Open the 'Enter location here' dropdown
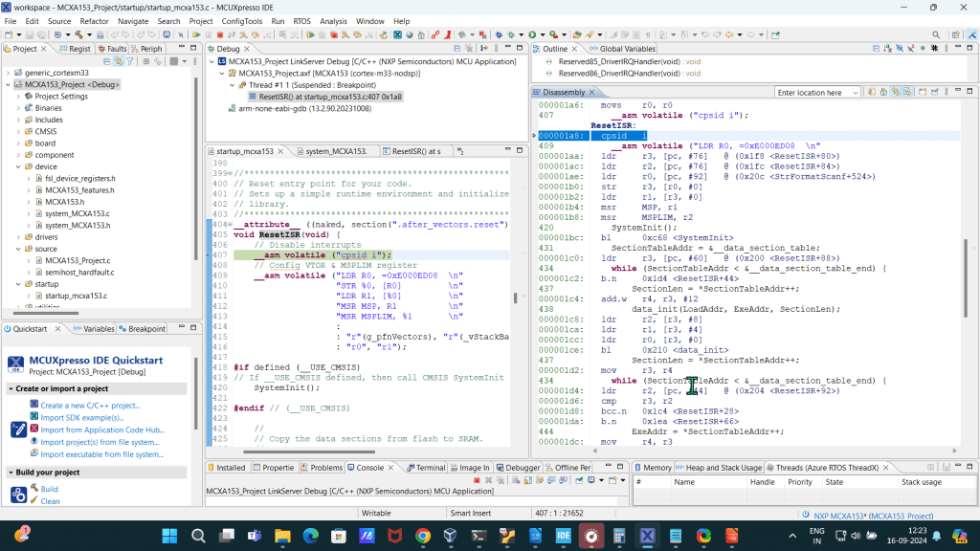Screen dimensions: 980x551 [x=855, y=93]
